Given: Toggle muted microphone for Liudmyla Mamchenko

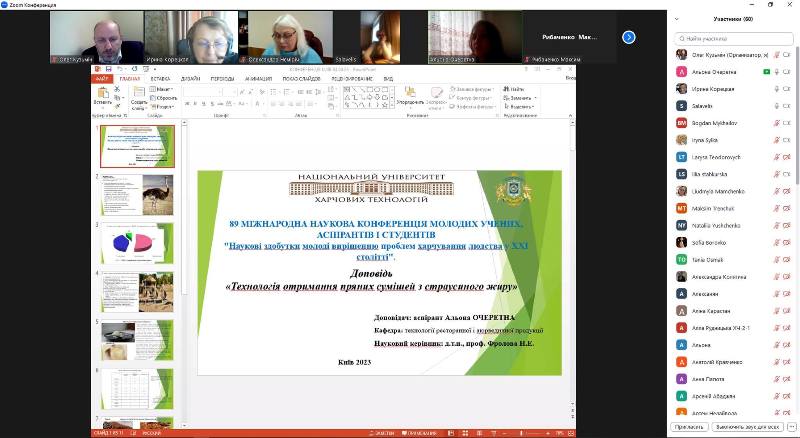Looking at the screenshot, I should tap(777, 191).
